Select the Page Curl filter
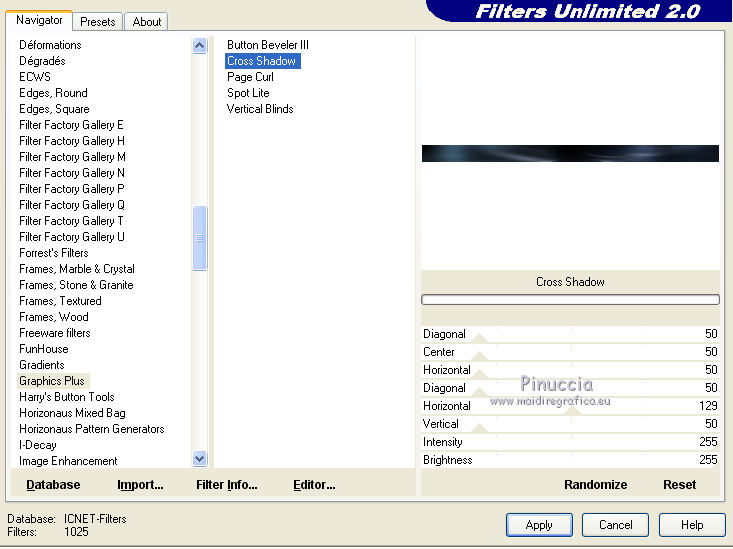The height and width of the screenshot is (549, 733). point(251,77)
